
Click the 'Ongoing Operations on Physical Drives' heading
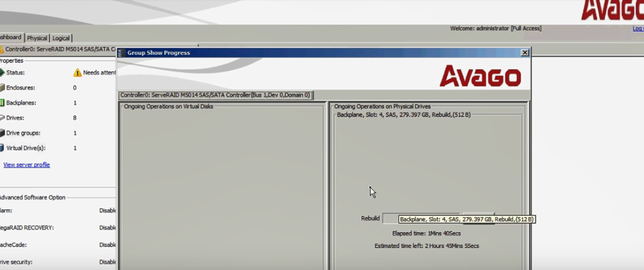point(382,107)
